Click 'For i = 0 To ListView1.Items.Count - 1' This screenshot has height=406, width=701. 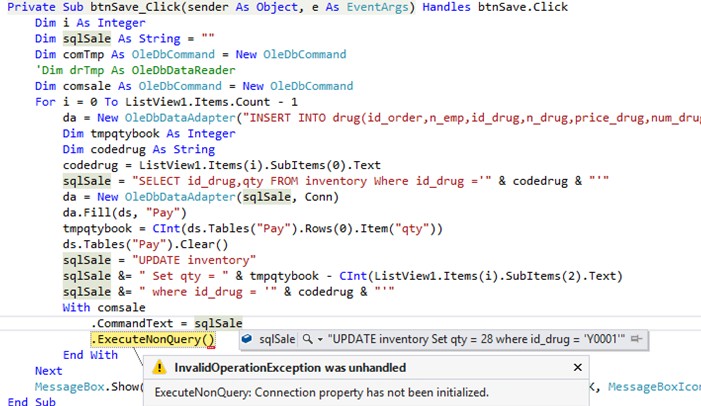tap(166, 102)
